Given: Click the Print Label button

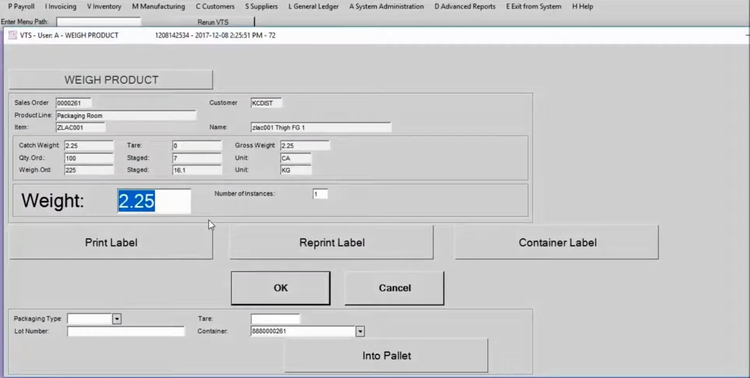Looking at the screenshot, I should (x=111, y=243).
